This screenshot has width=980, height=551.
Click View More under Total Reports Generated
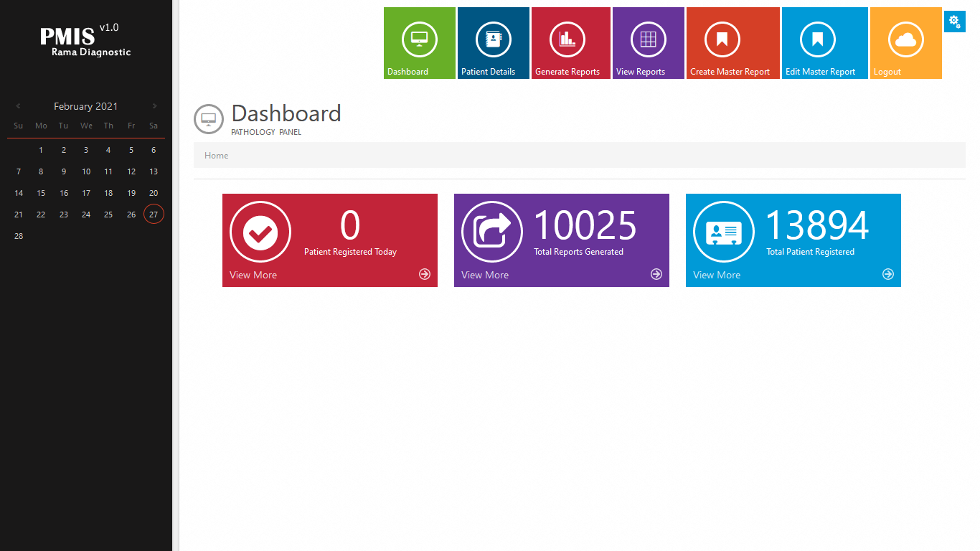485,275
